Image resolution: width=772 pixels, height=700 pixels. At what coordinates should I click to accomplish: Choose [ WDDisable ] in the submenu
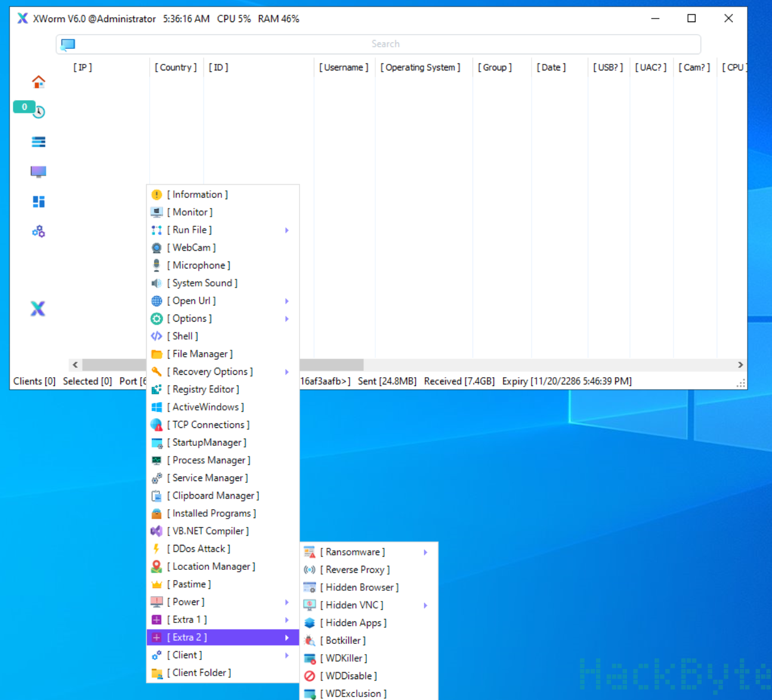click(369, 676)
